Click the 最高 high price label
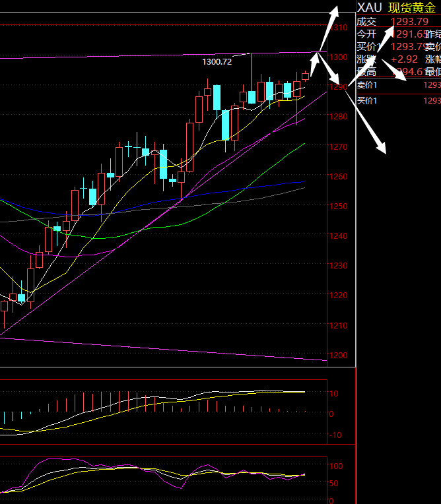This screenshot has height=504, width=441. pos(366,72)
